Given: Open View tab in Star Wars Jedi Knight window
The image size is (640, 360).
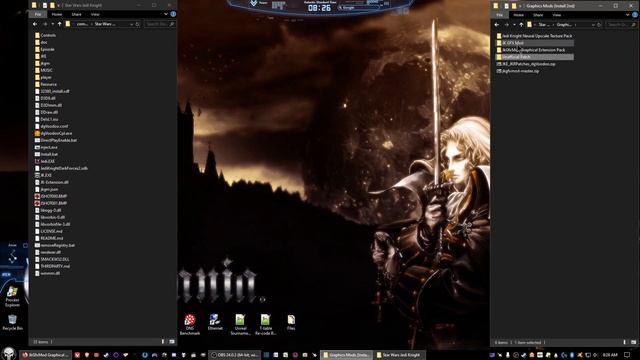Looking at the screenshot, I should (95, 14).
